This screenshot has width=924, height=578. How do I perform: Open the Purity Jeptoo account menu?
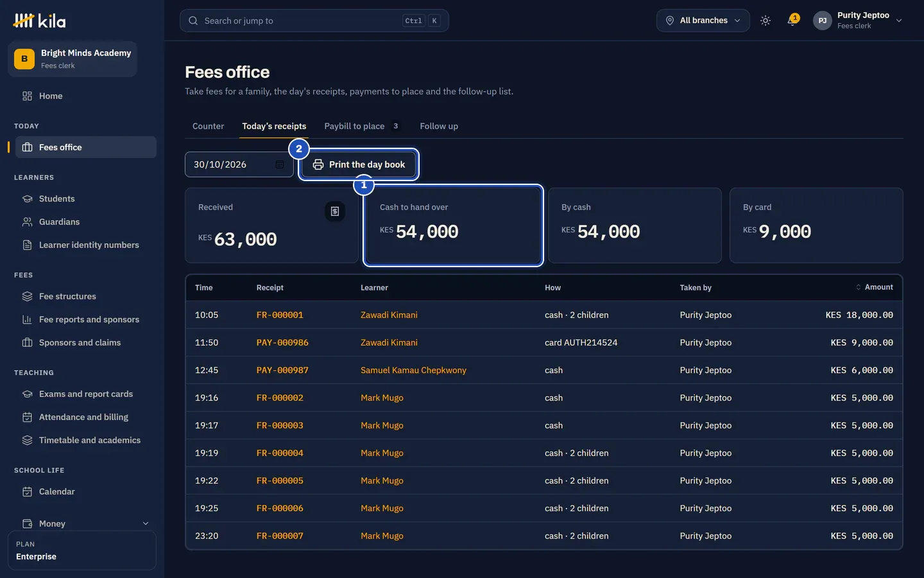click(858, 21)
